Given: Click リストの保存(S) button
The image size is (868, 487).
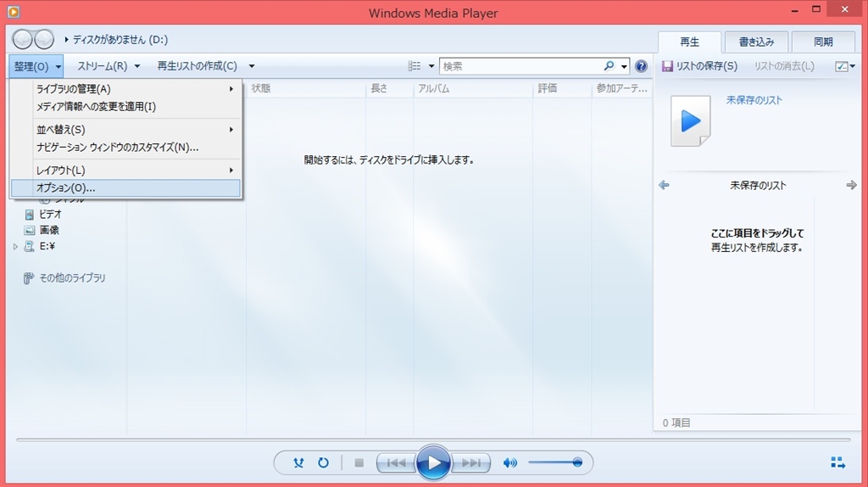Looking at the screenshot, I should [699, 66].
